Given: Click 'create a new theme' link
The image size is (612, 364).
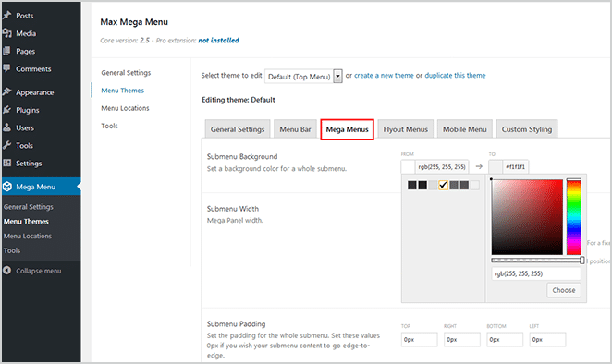Looking at the screenshot, I should click(384, 76).
